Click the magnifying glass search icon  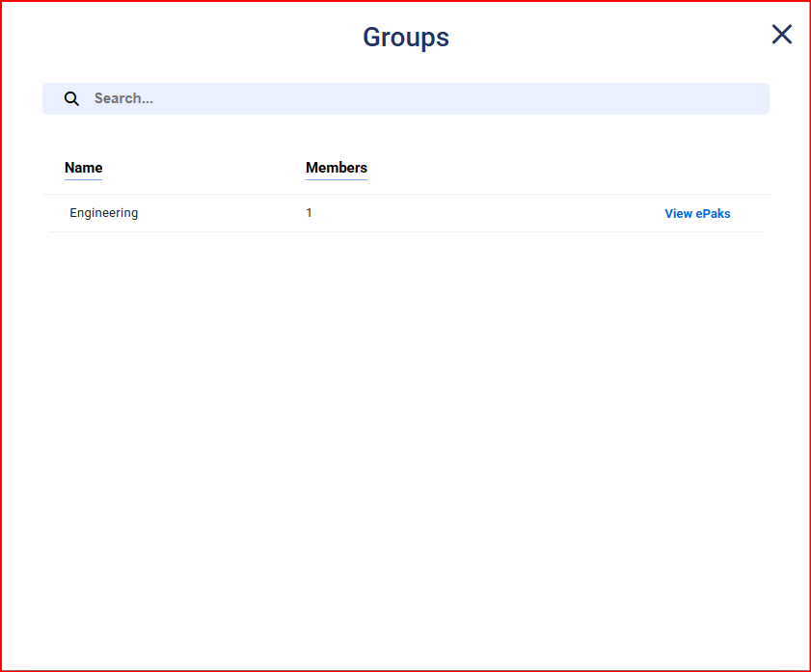(x=71, y=98)
